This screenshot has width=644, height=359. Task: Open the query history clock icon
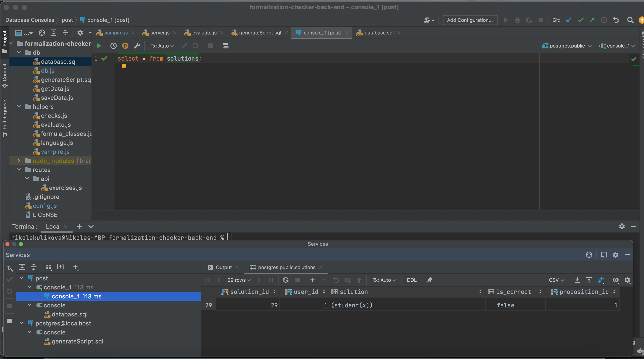113,46
